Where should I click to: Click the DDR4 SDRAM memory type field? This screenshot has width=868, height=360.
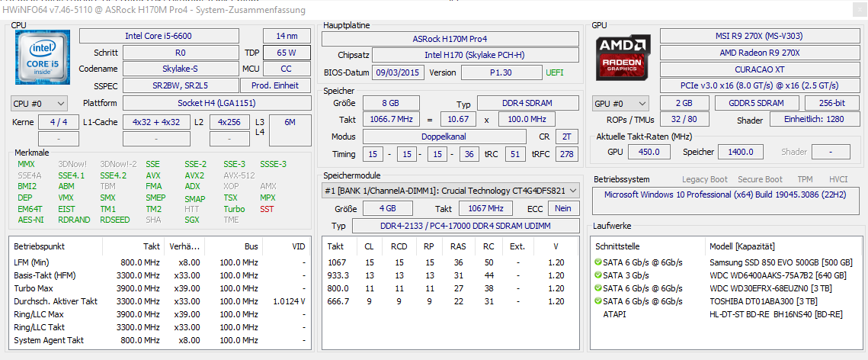point(528,103)
